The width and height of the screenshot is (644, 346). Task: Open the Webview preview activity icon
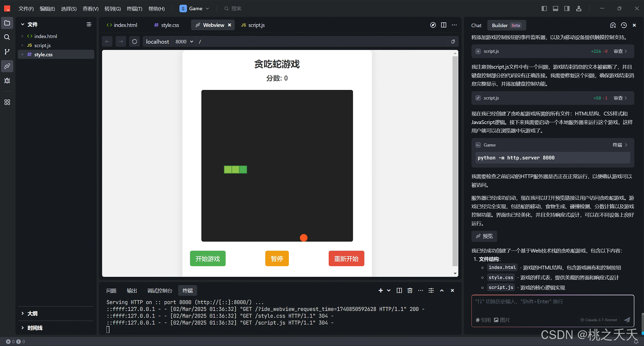tap(7, 66)
